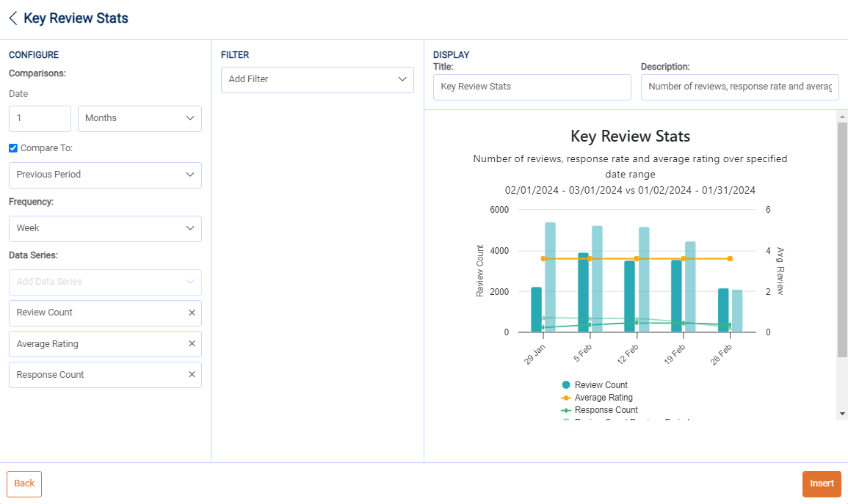Viewport: 848px width, 504px height.
Task: Open the Add Filter dropdown
Action: coord(317,79)
